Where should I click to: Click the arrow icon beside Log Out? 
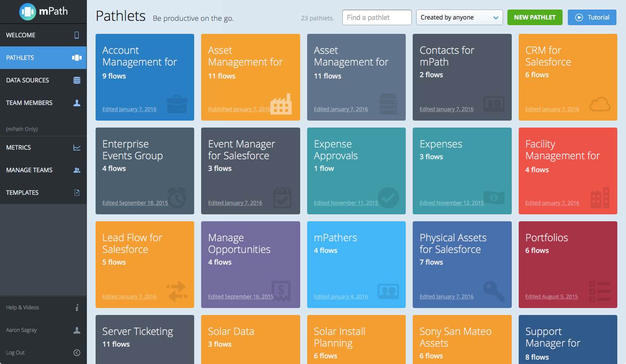coord(77,353)
